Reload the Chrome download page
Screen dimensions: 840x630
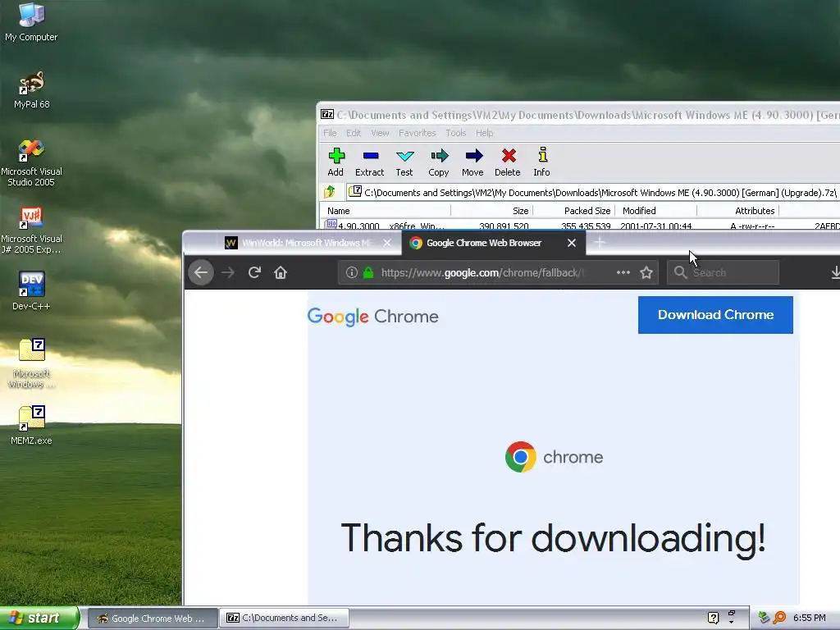254,272
